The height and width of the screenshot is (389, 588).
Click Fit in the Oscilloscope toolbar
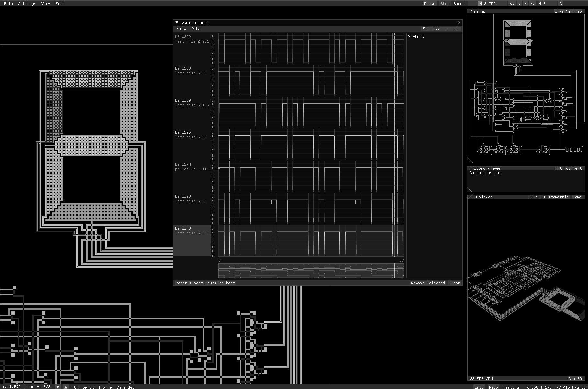coord(426,29)
